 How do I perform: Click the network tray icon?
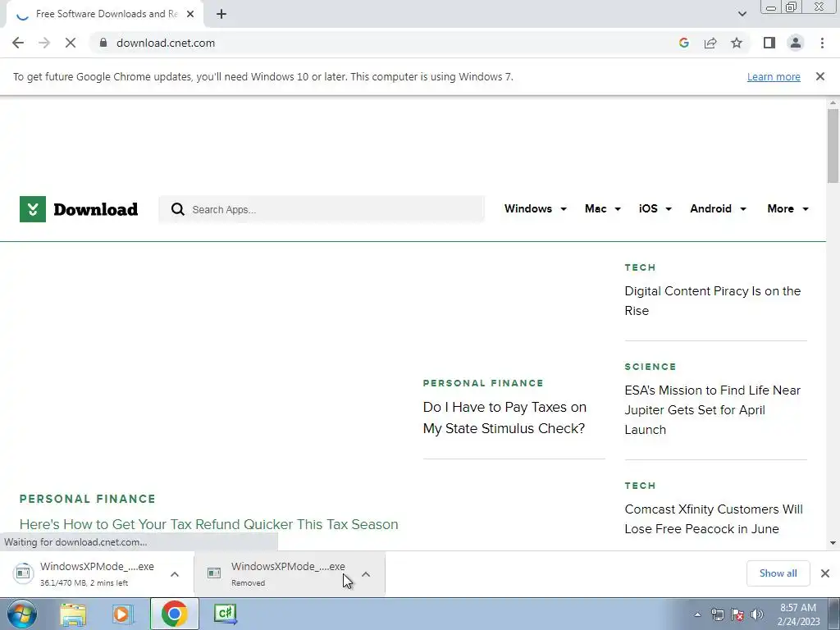pyautogui.click(x=717, y=615)
